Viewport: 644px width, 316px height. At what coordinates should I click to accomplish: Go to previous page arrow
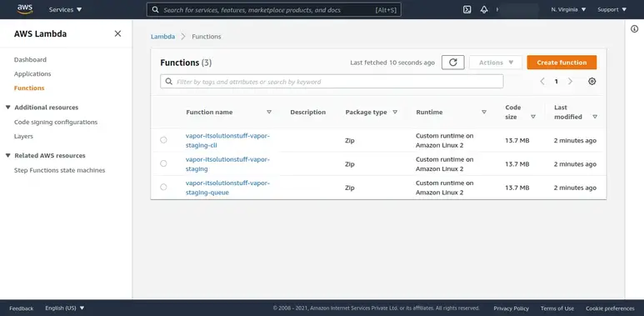(542, 82)
